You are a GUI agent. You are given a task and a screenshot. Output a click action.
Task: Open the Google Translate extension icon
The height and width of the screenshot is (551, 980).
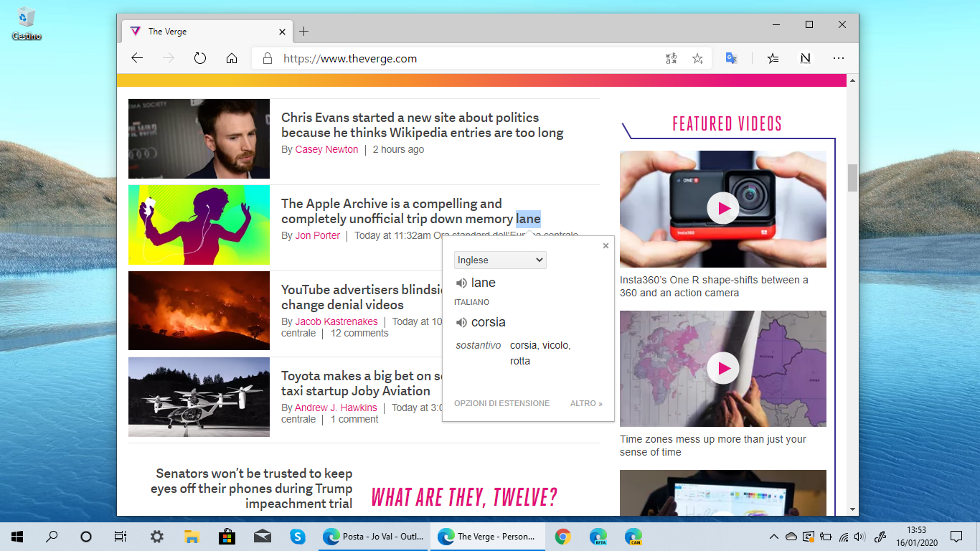(x=731, y=58)
